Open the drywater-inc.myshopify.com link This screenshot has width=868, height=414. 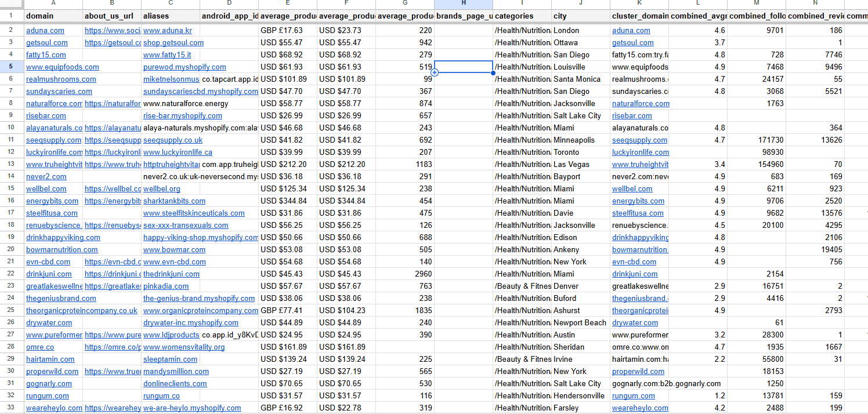191,322
